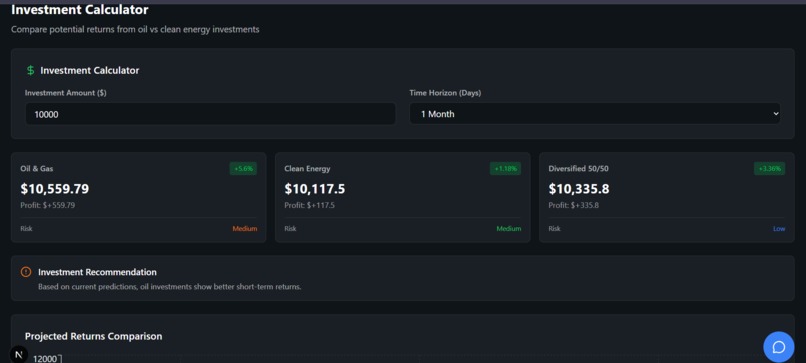The width and height of the screenshot is (806, 363).
Task: Click the green dollar sign icon
Action: click(31, 70)
